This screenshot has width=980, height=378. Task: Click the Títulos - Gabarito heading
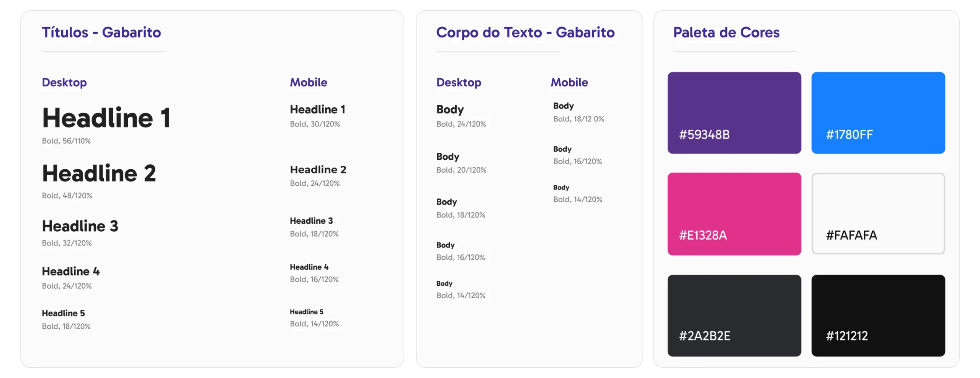101,33
